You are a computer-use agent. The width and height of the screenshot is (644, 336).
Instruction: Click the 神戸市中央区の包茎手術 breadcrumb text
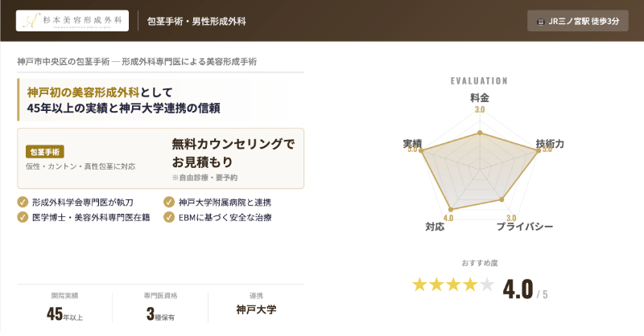[63, 62]
